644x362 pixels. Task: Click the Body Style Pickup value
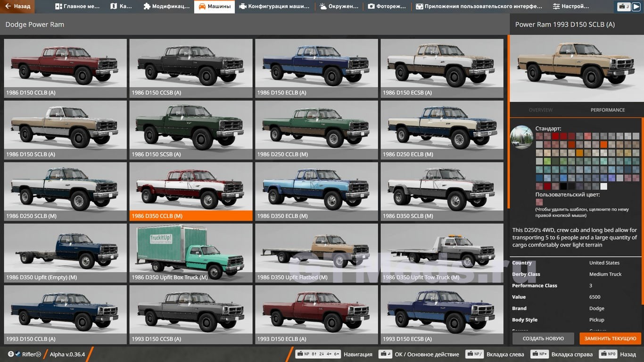point(596,320)
